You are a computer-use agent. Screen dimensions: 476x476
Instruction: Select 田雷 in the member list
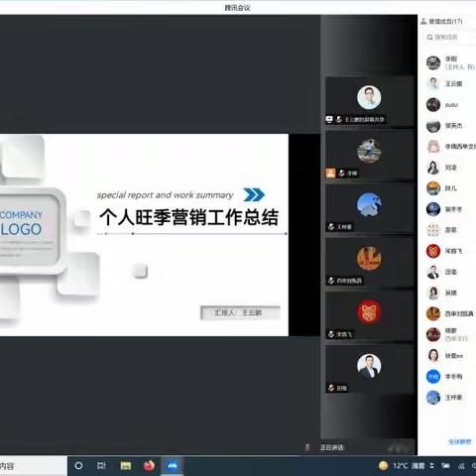coord(450,272)
